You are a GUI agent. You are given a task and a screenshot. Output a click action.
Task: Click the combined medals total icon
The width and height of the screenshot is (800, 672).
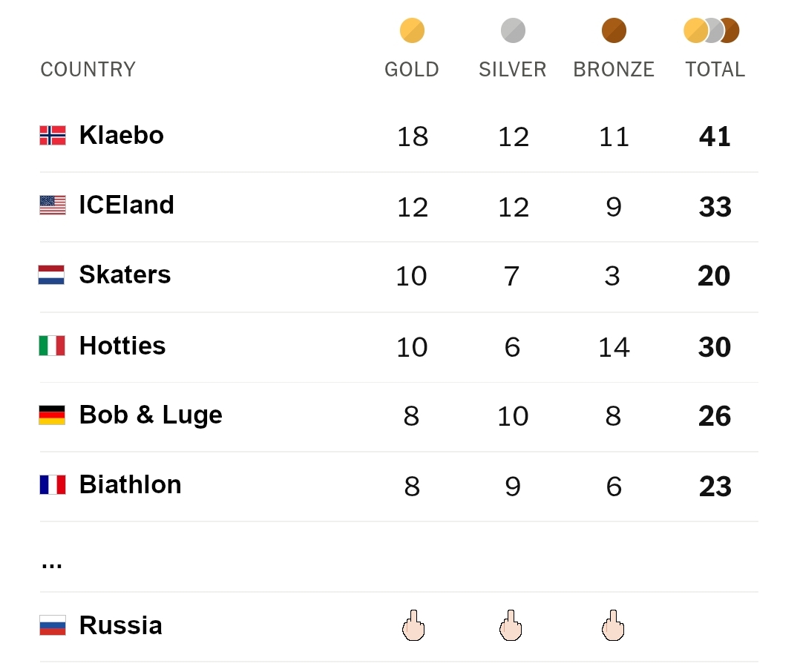click(x=712, y=31)
